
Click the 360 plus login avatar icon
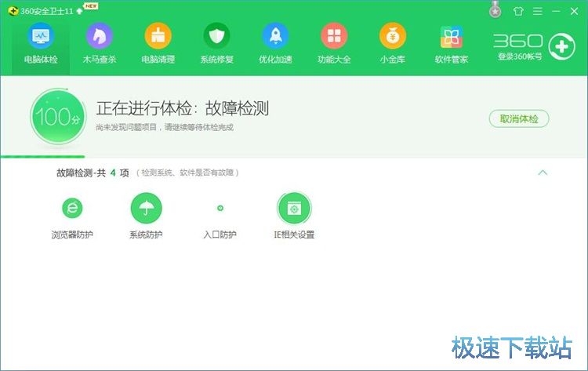[x=561, y=47]
